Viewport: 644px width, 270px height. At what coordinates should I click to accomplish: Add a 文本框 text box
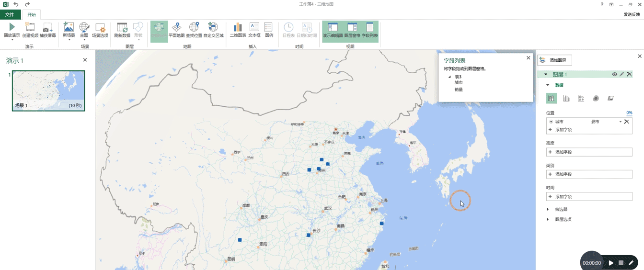point(254,30)
